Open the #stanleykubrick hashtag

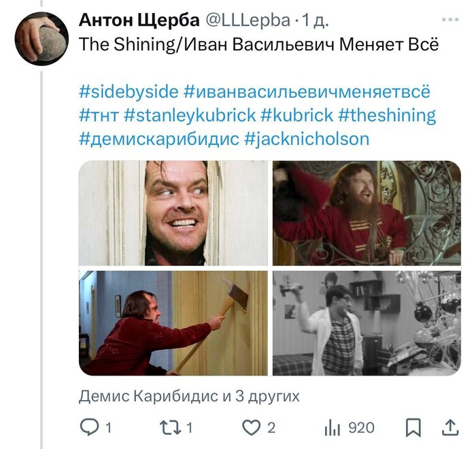pyautogui.click(x=190, y=116)
